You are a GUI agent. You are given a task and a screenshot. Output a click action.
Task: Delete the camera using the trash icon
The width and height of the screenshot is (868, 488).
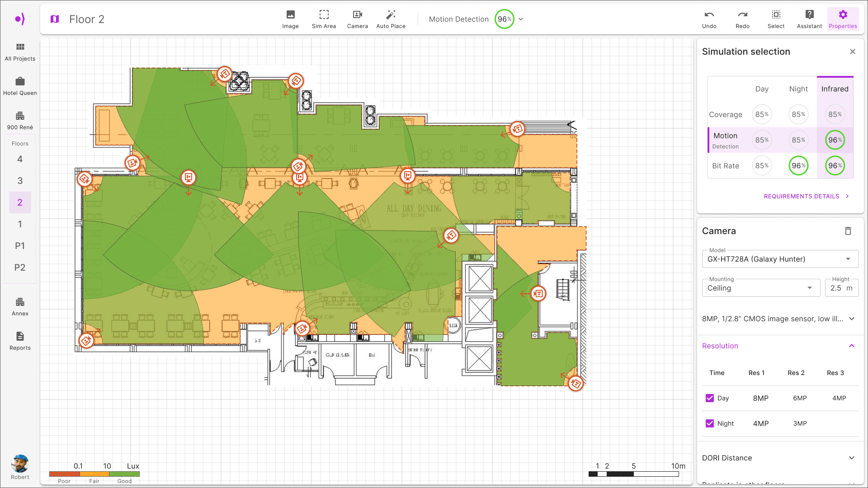848,231
